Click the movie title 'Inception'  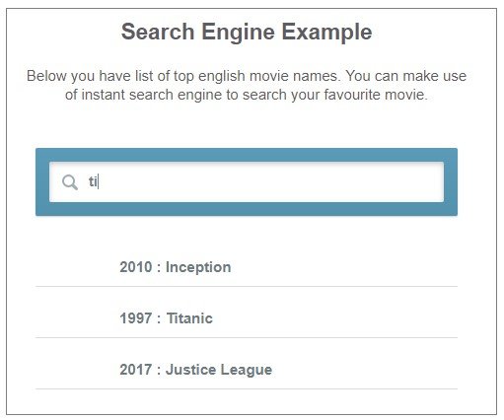[198, 267]
